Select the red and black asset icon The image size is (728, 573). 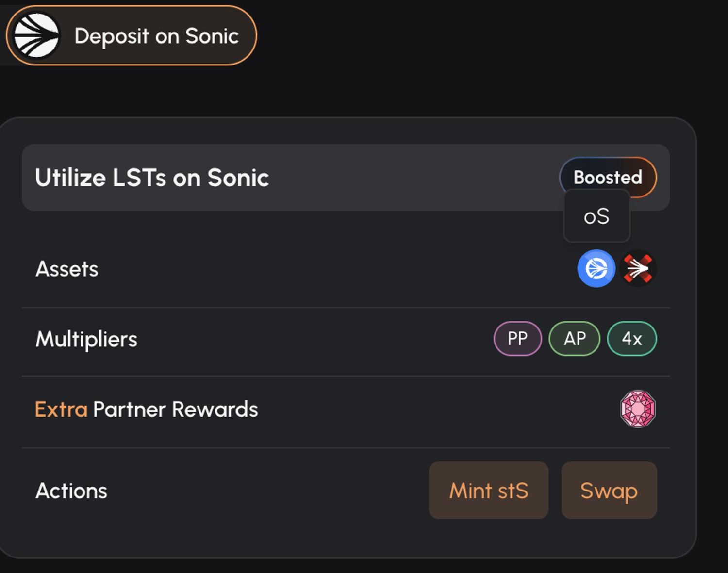[638, 268]
